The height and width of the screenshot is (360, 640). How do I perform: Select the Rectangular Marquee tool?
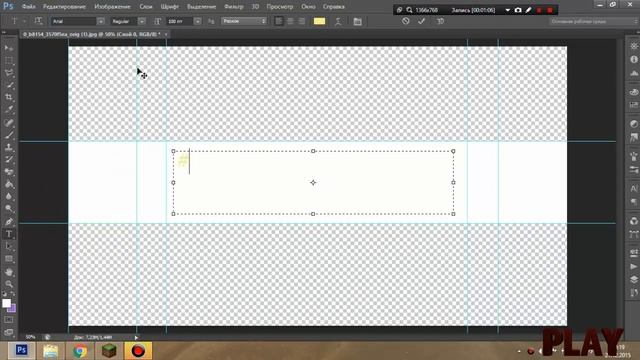[9, 61]
